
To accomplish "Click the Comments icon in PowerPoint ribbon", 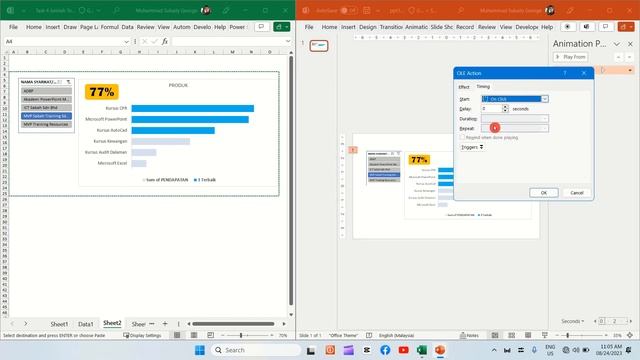I will coord(606,27).
